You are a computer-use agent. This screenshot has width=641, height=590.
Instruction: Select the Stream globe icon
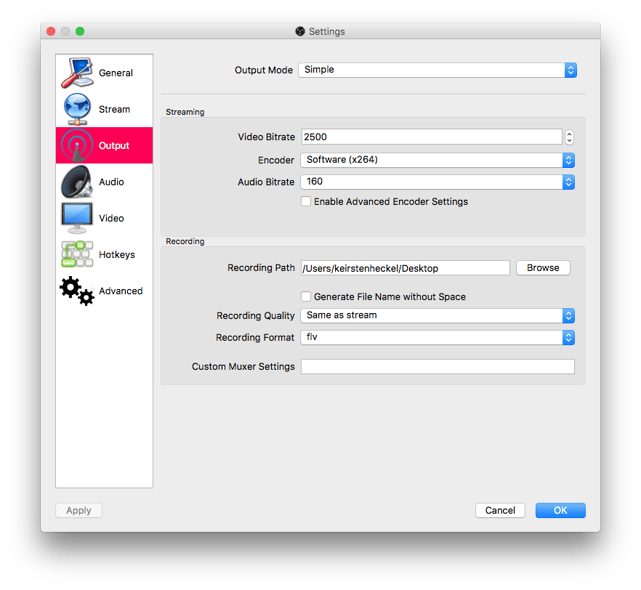77,109
